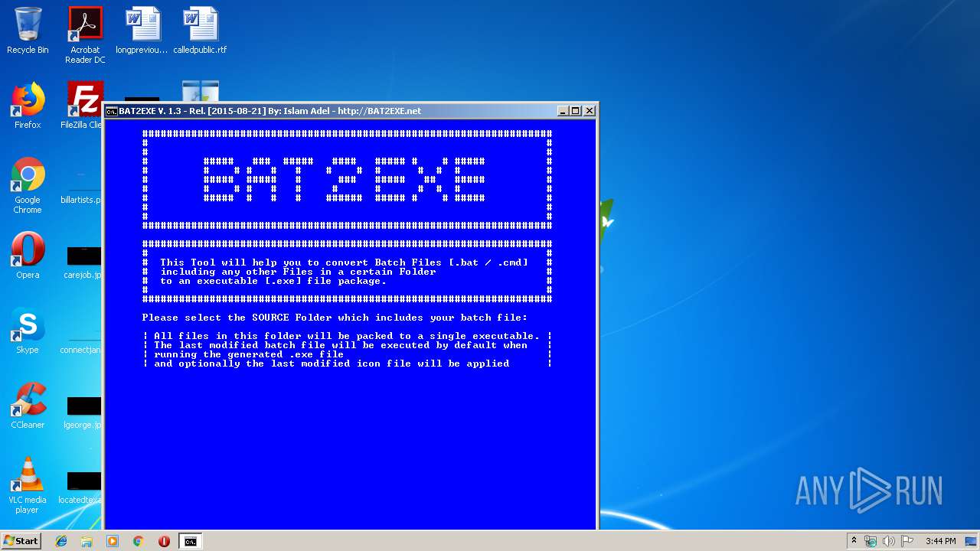Show hidden system tray icons
The width and height of the screenshot is (980, 551).
(x=854, y=541)
